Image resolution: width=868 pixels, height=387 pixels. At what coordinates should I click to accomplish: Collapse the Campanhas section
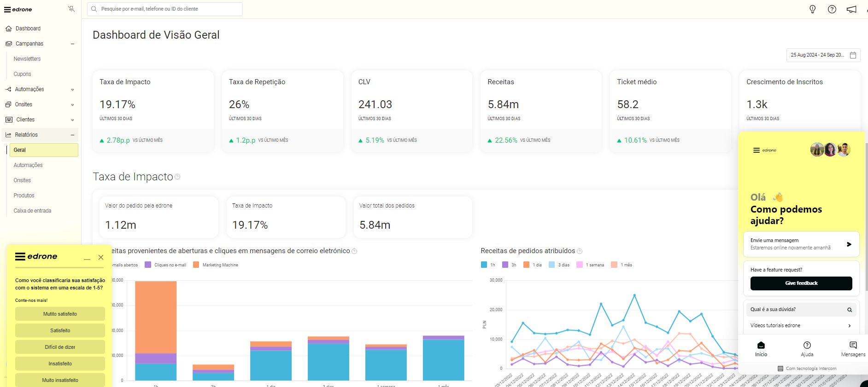point(72,44)
